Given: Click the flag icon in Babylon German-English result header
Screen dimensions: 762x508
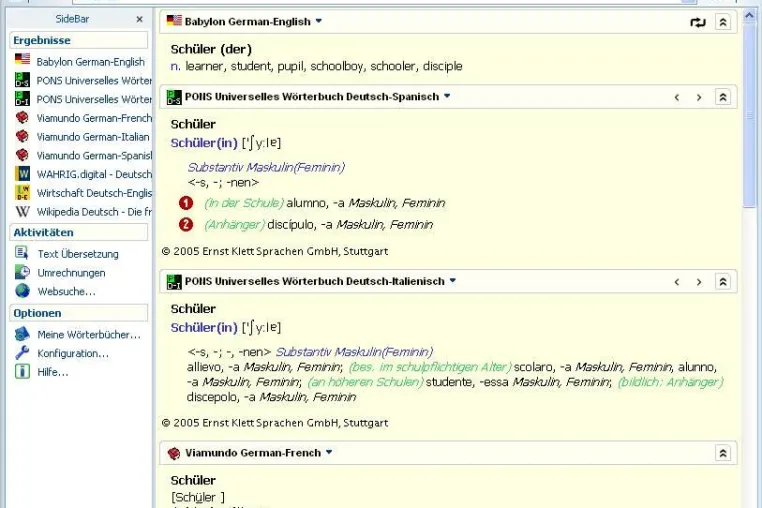Looking at the screenshot, I should point(174,20).
